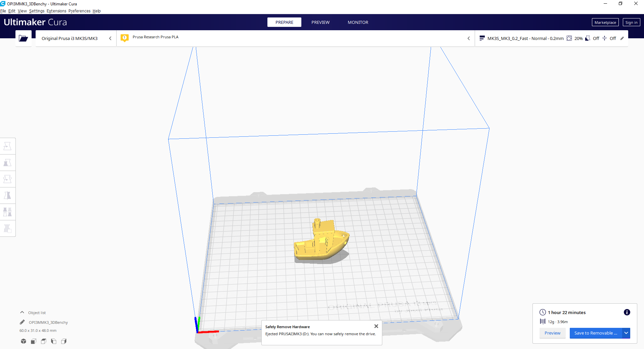The image size is (644, 349).
Task: Click the '60.0 x 31.0 x 48.0 mm' dimensions
Action: coord(38,331)
